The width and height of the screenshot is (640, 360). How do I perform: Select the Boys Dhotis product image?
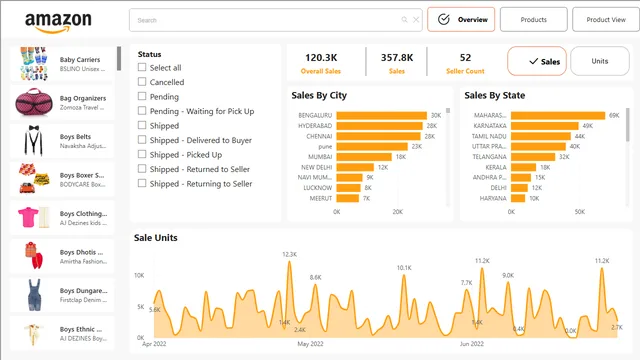34,256
